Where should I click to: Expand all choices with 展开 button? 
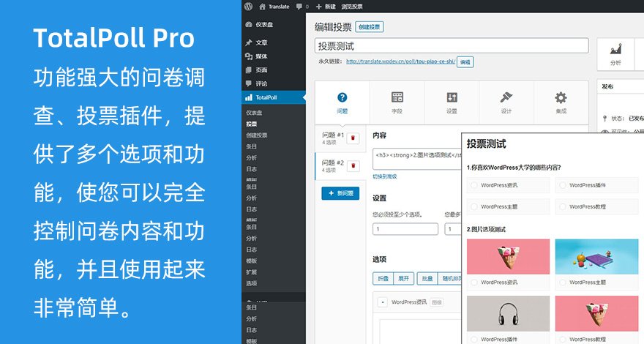(x=404, y=278)
